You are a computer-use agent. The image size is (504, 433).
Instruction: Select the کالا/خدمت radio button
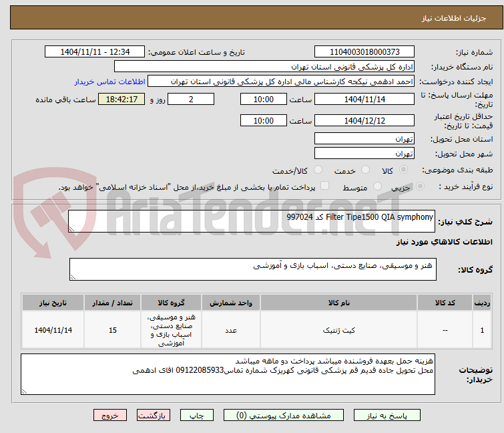coord(318,170)
